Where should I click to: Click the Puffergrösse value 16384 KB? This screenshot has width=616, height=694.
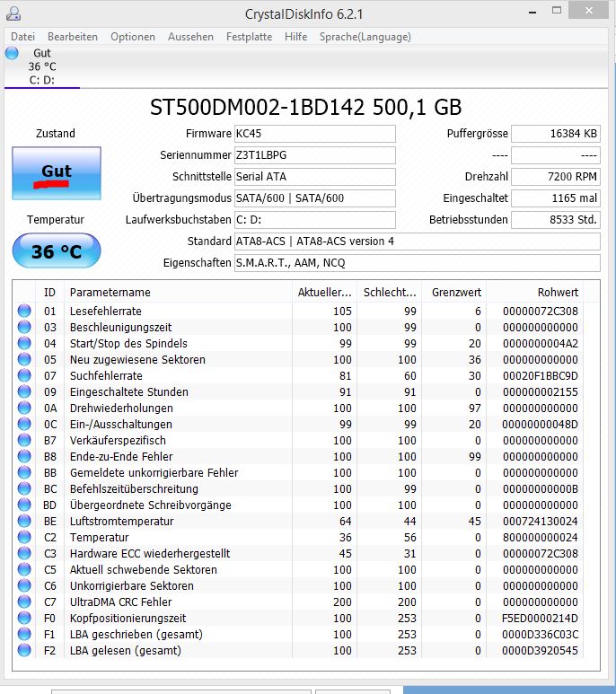coord(556,134)
